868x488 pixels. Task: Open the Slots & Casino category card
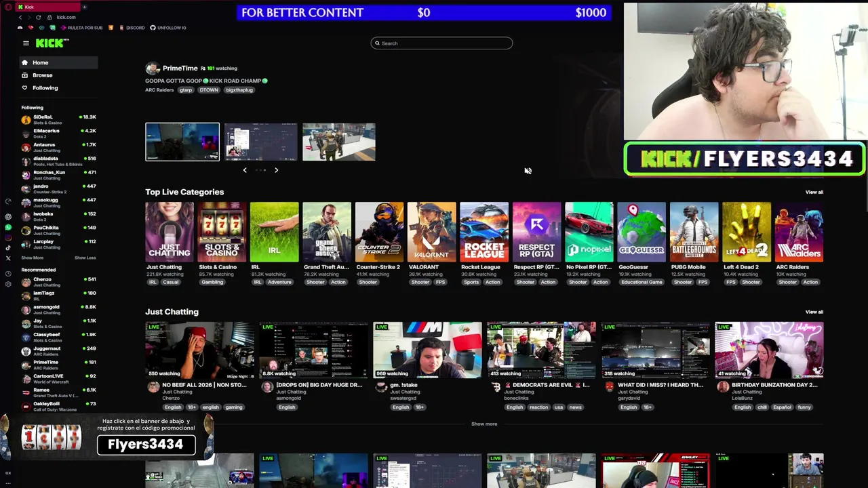coord(222,232)
